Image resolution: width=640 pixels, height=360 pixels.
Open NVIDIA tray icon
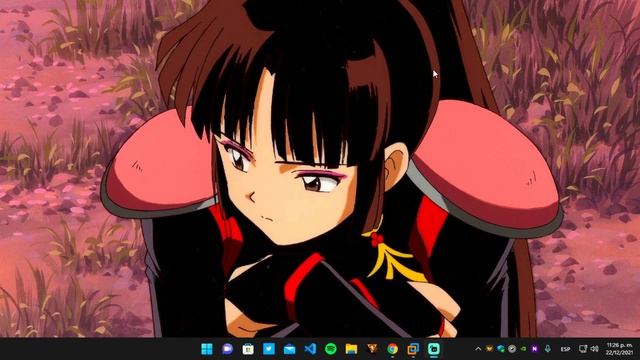[523, 349]
